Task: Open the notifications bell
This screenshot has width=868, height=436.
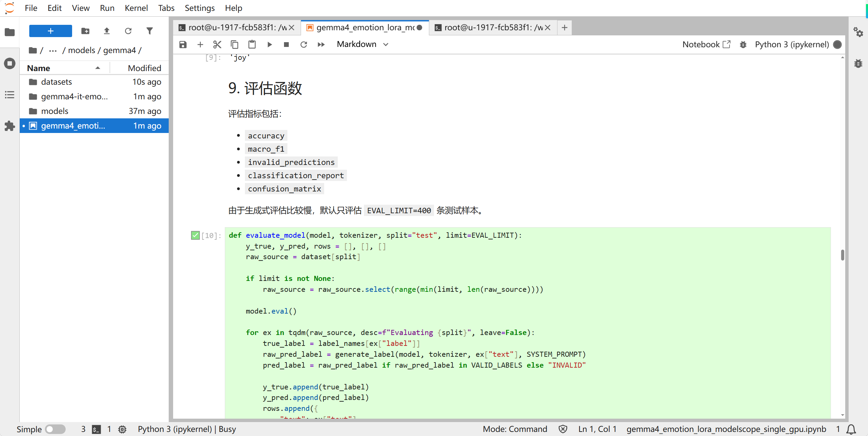Action: (x=851, y=429)
